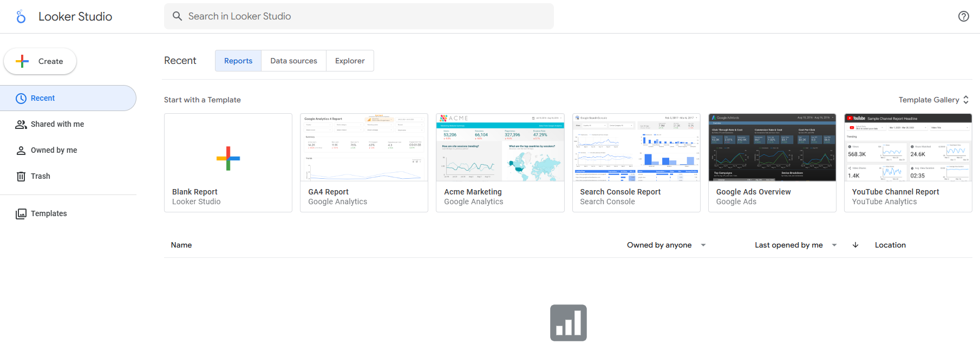Click the Templates gallery icon in sidebar
The image size is (980, 357).
pyautogui.click(x=21, y=213)
